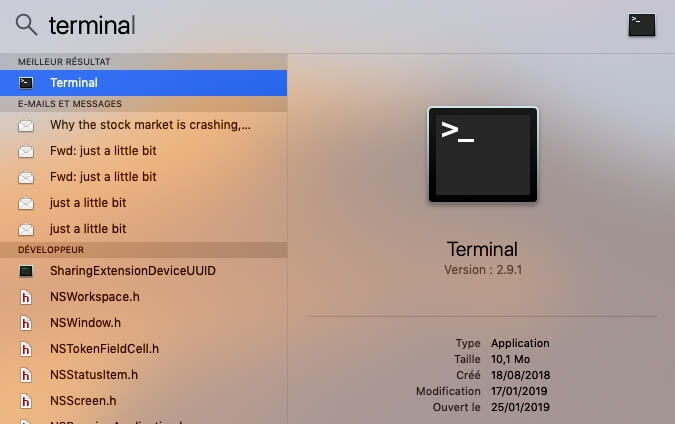Click the NSStatusItem.h header icon
The width and height of the screenshot is (675, 424).
coord(26,375)
